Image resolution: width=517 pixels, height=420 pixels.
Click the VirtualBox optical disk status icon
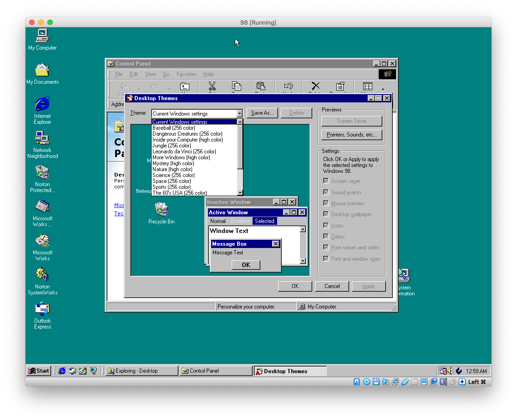(366, 382)
